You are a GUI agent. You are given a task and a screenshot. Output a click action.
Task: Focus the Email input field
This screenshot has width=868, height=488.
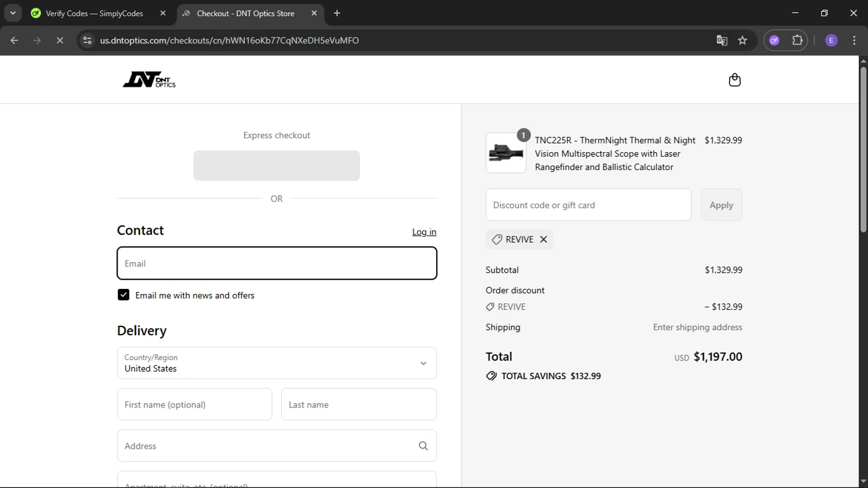(277, 263)
